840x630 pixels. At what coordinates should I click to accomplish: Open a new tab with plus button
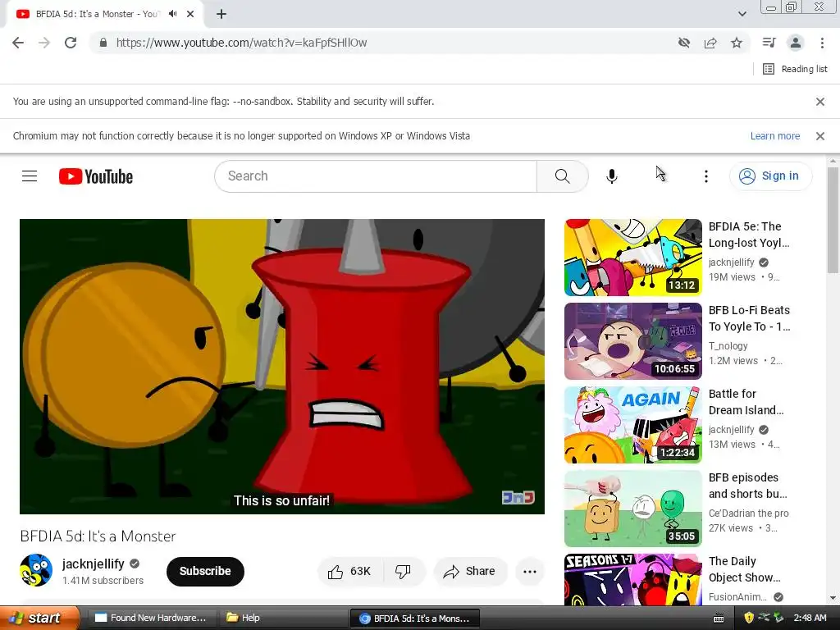click(x=221, y=14)
